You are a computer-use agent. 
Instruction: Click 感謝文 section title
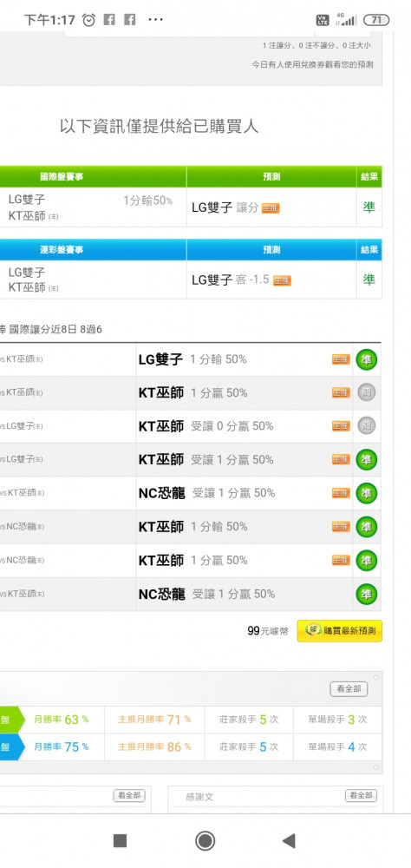click(199, 797)
